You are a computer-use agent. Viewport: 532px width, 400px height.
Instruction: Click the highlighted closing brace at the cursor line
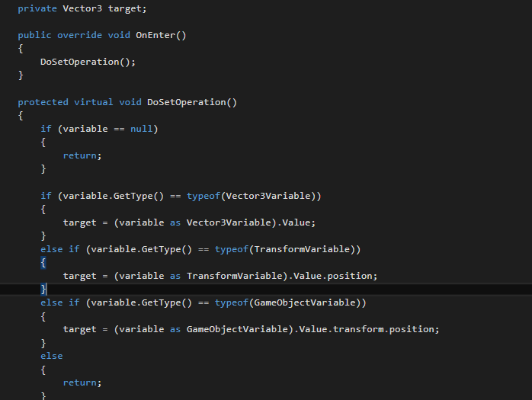pyautogui.click(x=43, y=290)
